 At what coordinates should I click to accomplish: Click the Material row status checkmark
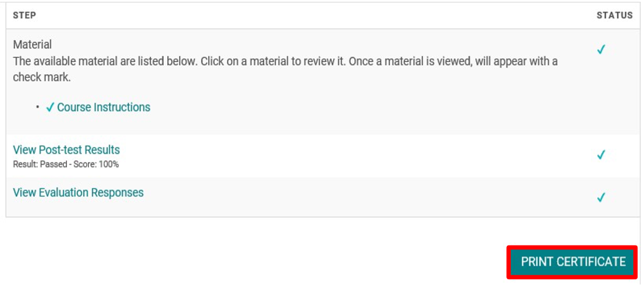(601, 50)
